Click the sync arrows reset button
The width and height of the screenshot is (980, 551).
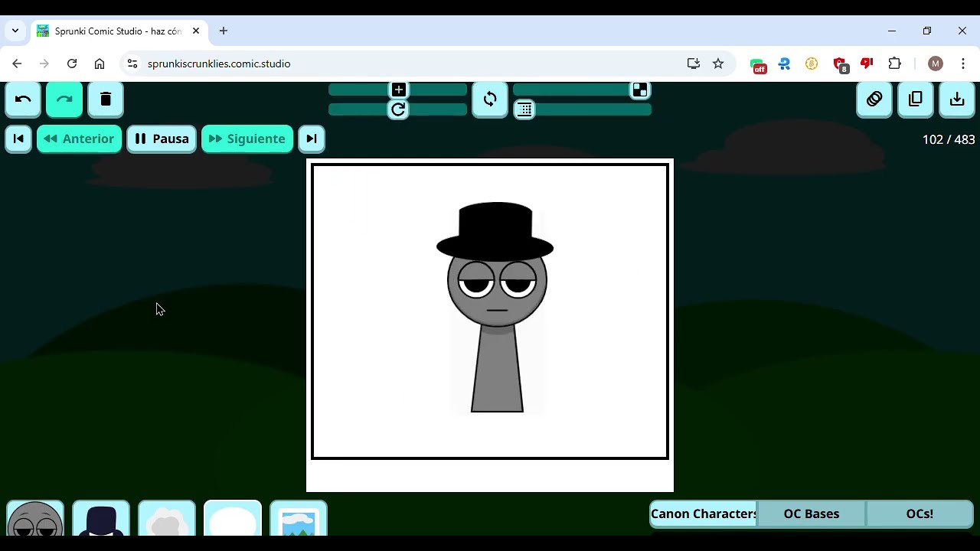pos(490,99)
